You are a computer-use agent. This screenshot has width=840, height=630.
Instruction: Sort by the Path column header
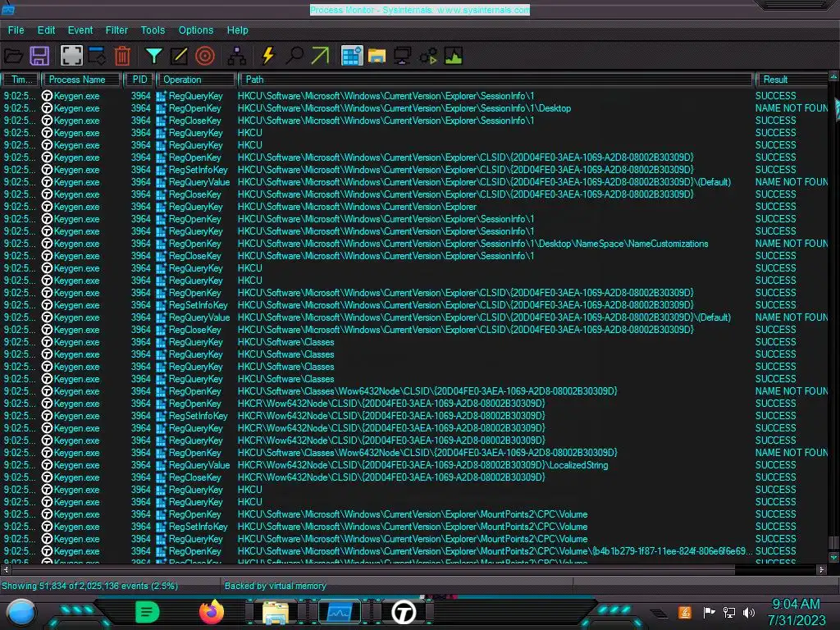click(495, 80)
